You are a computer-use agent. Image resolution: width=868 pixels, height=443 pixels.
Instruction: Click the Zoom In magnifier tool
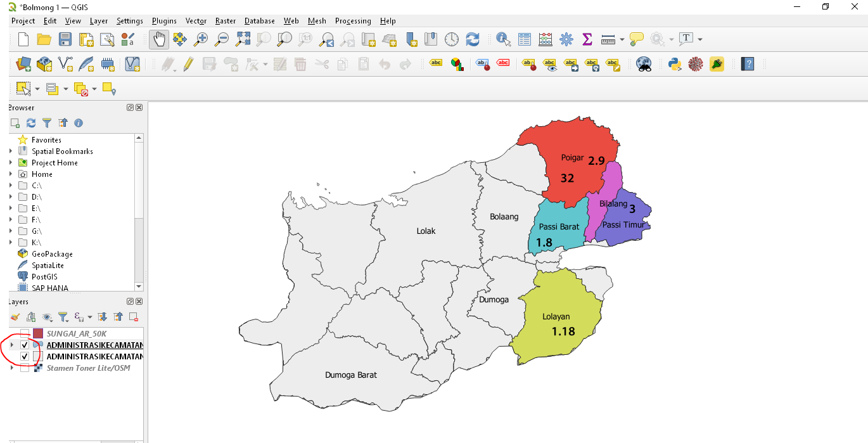201,39
